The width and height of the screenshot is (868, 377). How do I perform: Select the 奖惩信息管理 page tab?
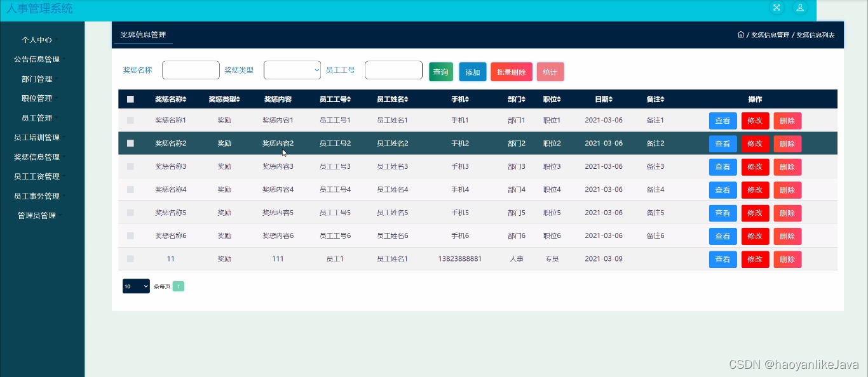pos(143,35)
